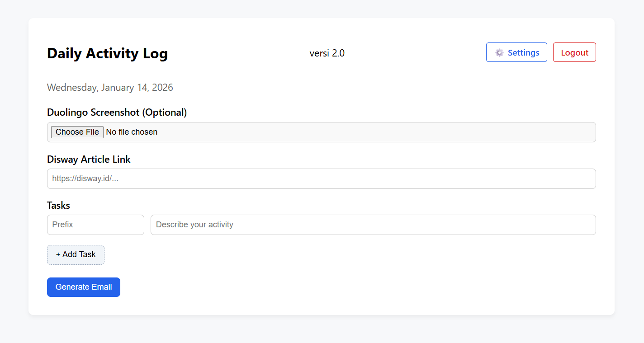This screenshot has height=343, width=644.
Task: Click the date Wednesday, January 14, 2026
Action: pyautogui.click(x=110, y=88)
